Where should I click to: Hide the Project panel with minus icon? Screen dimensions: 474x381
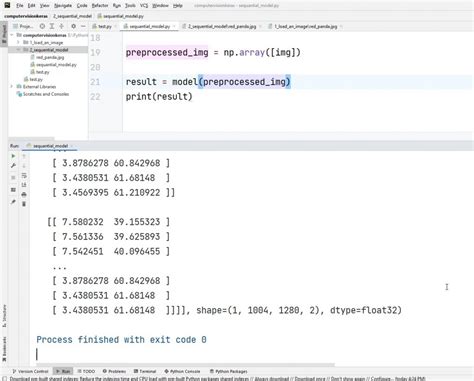click(x=83, y=26)
